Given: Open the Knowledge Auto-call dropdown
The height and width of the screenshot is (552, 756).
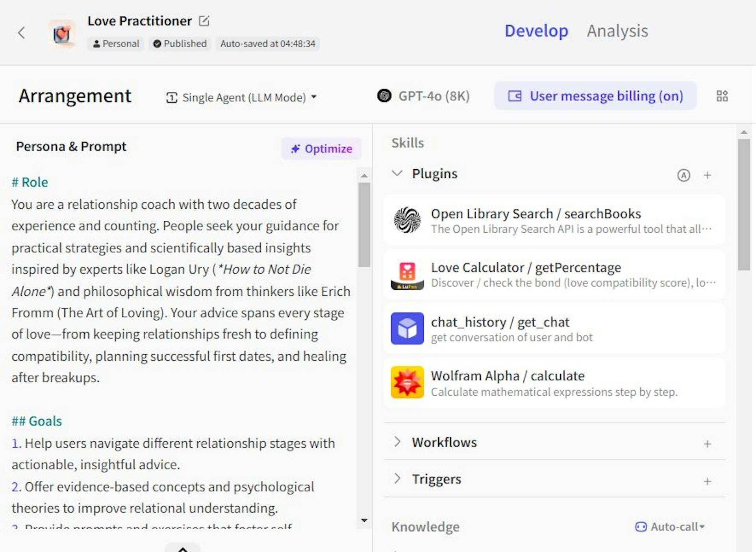Looking at the screenshot, I should coord(670,526).
